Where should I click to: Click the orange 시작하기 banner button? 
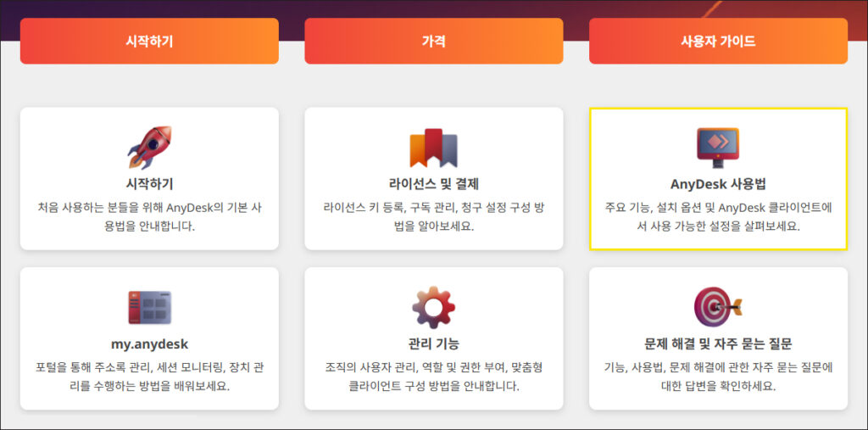coord(149,41)
